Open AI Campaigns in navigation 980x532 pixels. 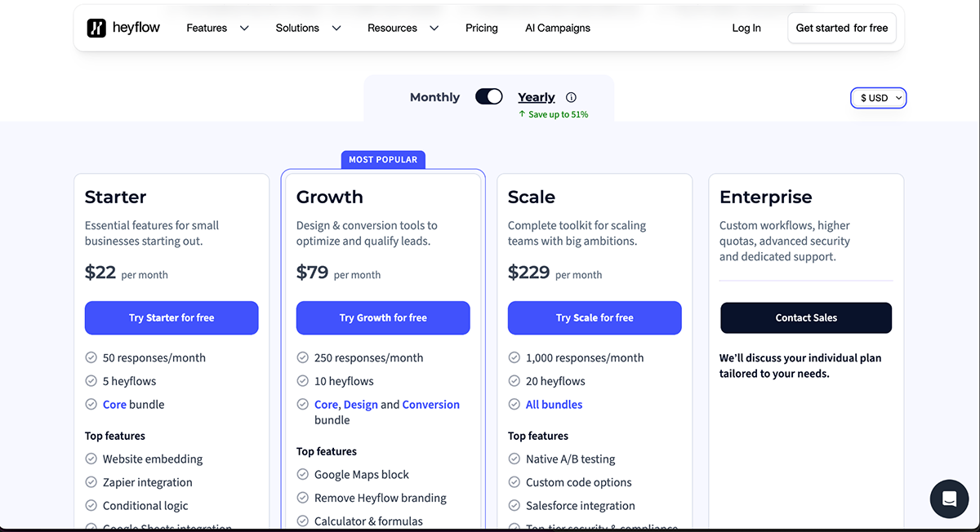[558, 28]
